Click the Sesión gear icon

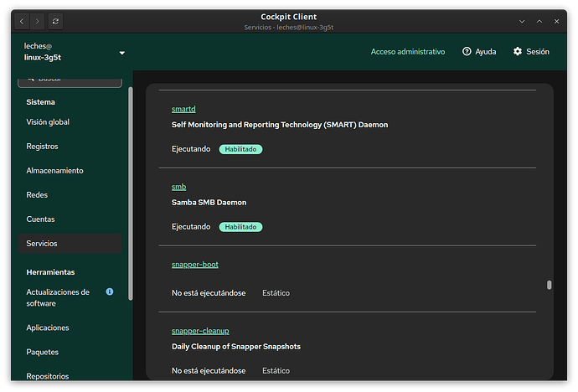(518, 52)
